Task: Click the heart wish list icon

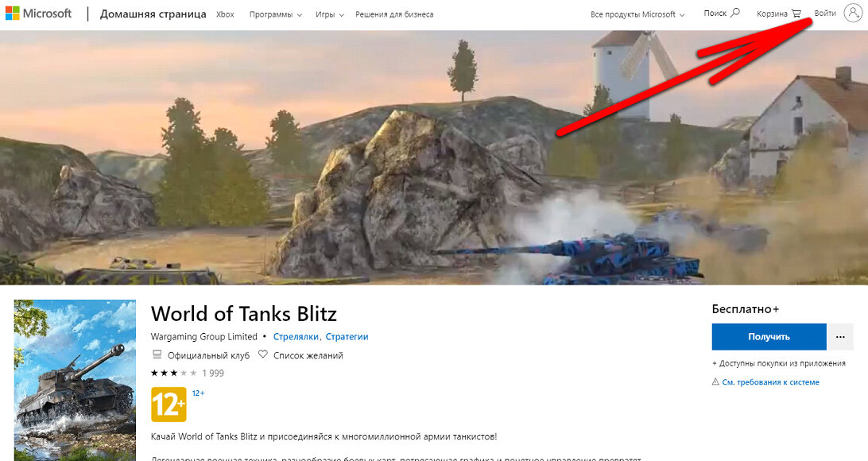Action: click(263, 354)
